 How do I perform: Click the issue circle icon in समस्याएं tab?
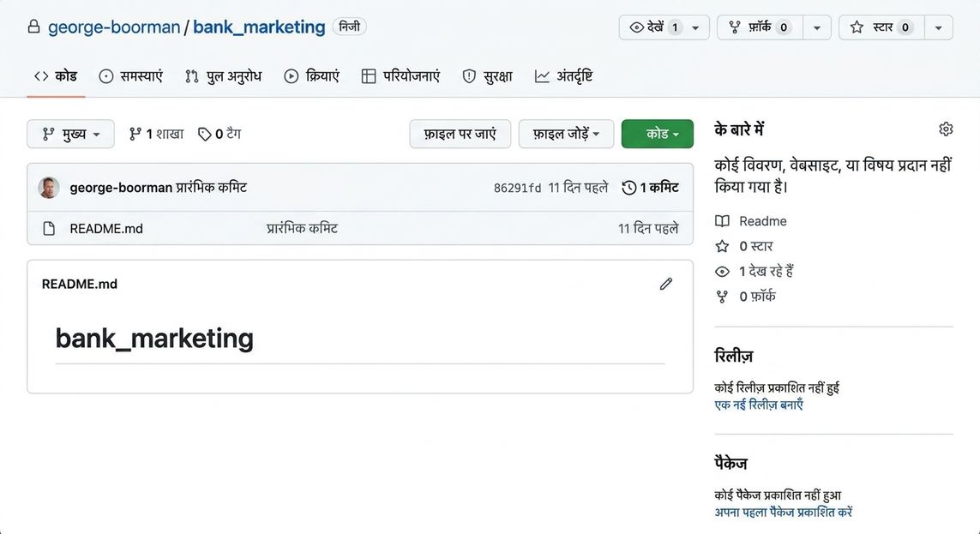tap(106, 76)
